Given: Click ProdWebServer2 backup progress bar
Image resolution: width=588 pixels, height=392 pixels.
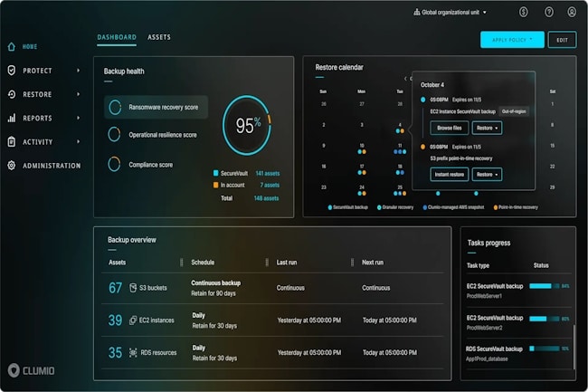Looking at the screenshot, I should [544, 319].
